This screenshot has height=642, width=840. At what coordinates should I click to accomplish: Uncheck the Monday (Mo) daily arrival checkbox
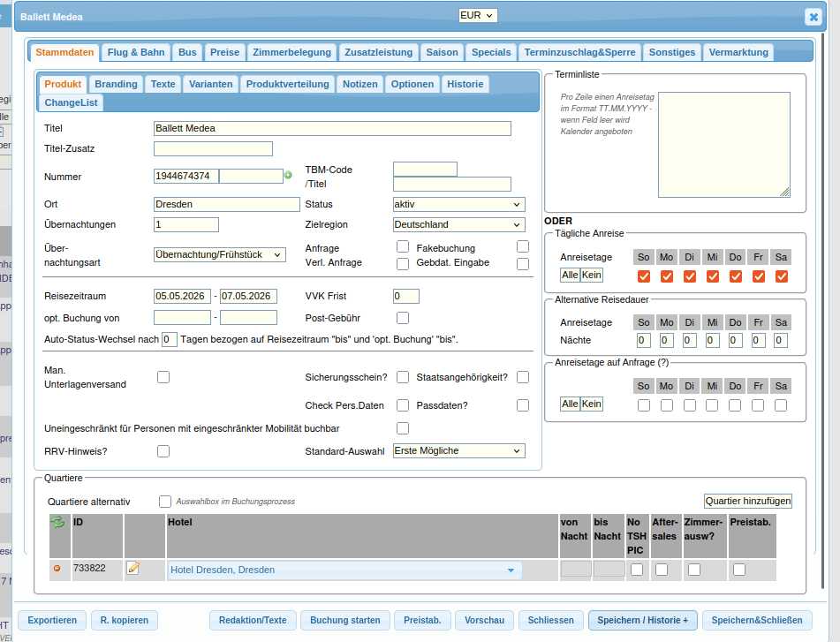pos(667,276)
